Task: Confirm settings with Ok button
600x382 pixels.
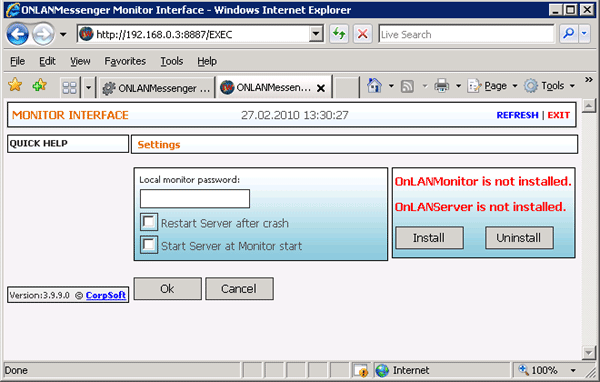Action: pos(168,289)
